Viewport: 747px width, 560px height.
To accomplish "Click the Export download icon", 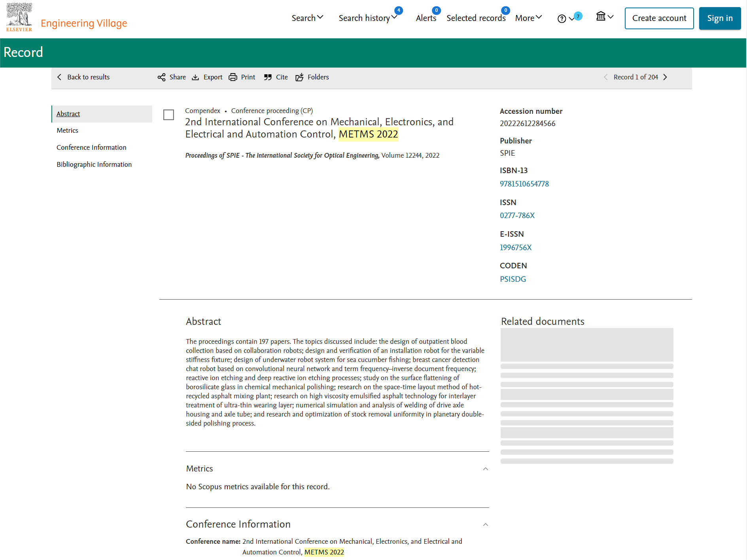I will (x=195, y=77).
